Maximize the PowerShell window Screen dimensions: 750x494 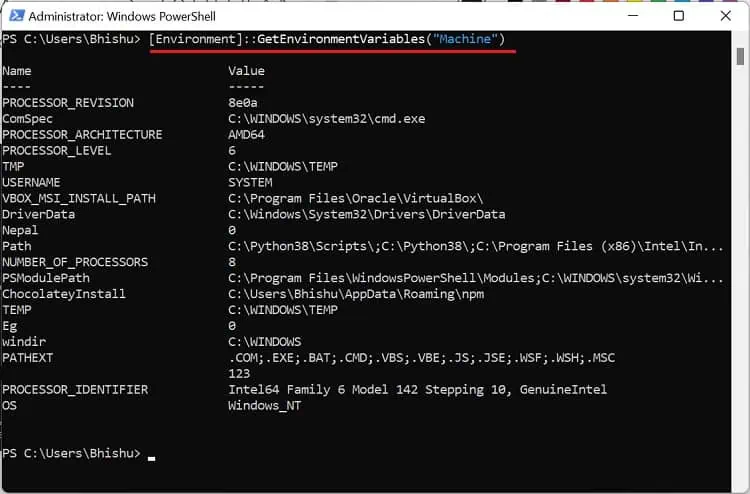678,16
